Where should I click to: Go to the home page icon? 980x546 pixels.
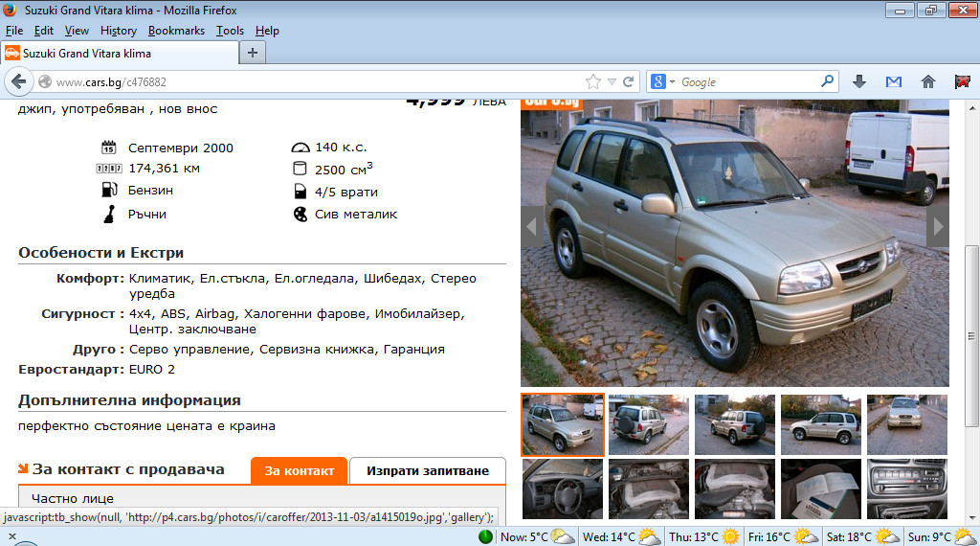pyautogui.click(x=928, y=82)
